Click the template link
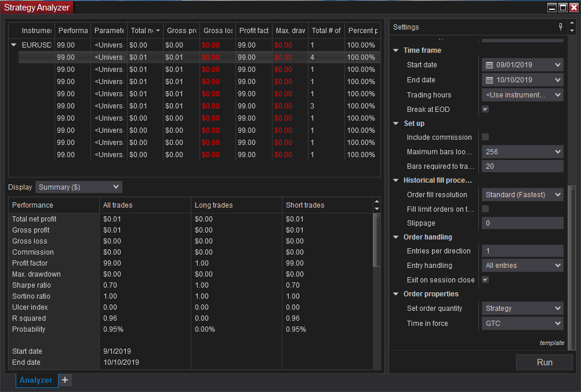This screenshot has height=392, width=581. [x=551, y=343]
